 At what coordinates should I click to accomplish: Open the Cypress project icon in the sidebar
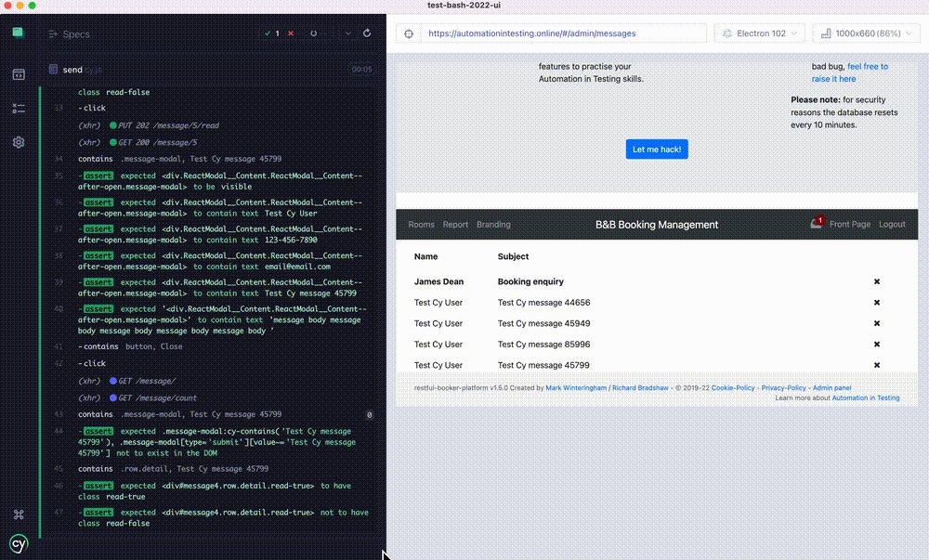[18, 33]
